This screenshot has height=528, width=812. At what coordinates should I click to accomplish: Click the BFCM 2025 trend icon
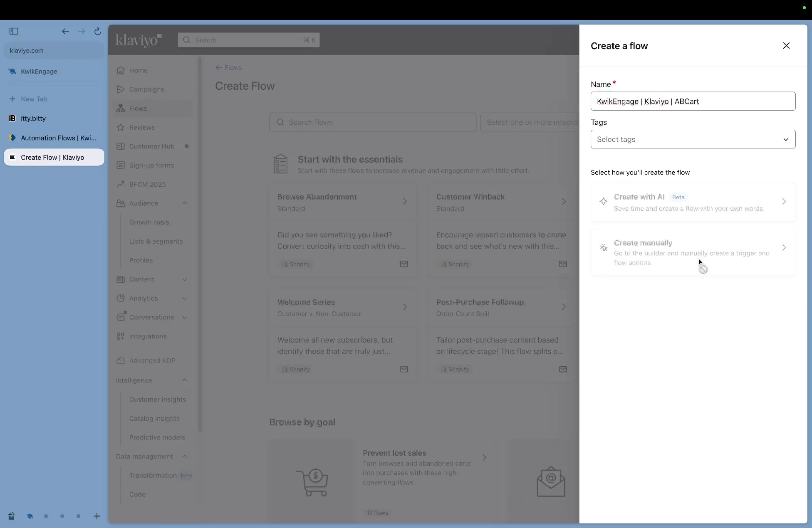click(121, 184)
